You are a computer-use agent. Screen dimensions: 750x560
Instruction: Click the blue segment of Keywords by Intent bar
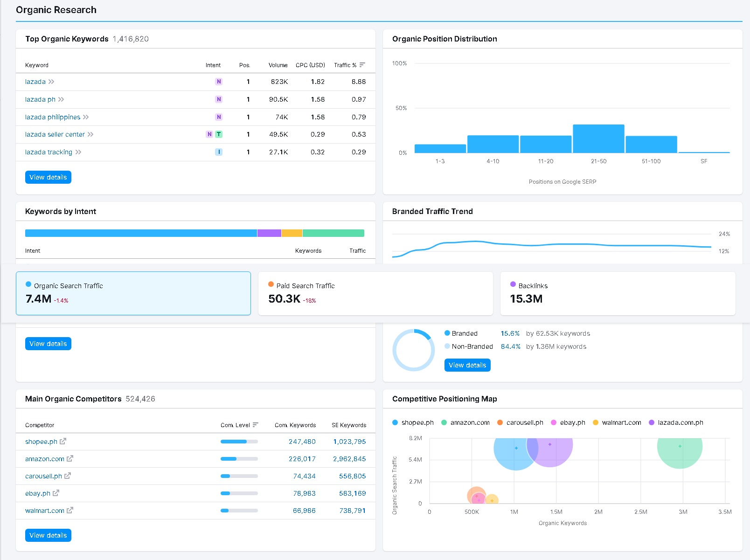click(x=141, y=233)
